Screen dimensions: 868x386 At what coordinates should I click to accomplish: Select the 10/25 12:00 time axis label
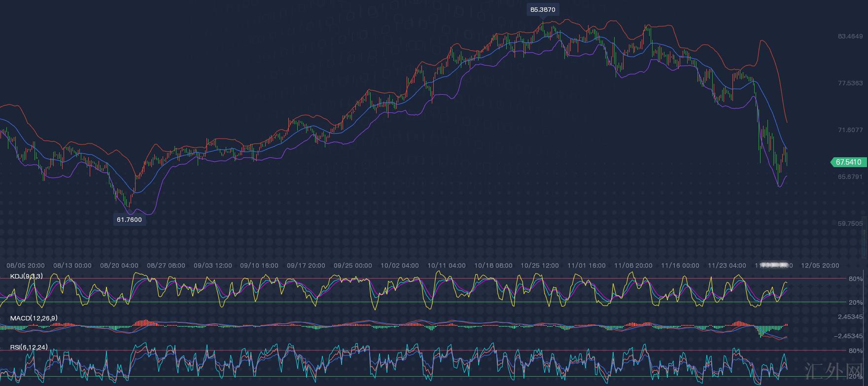point(540,265)
